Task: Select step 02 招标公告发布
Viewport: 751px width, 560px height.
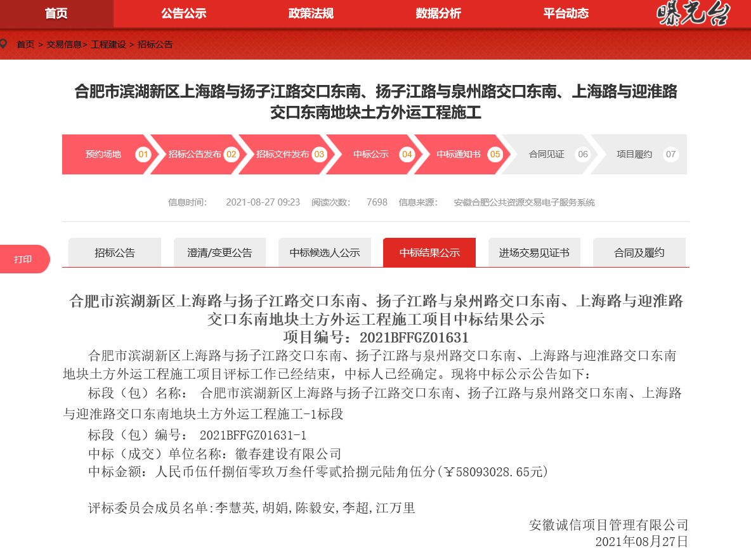Action: pos(199,154)
